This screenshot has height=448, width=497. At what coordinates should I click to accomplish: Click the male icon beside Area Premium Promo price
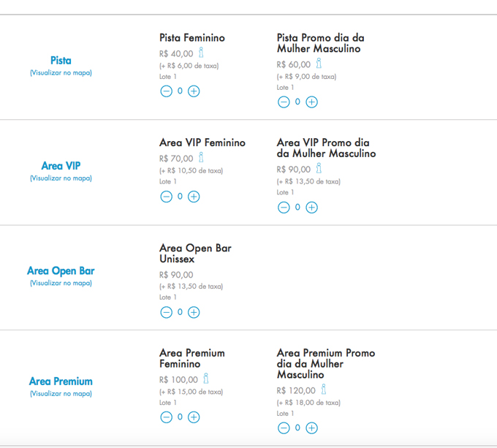[x=323, y=390]
